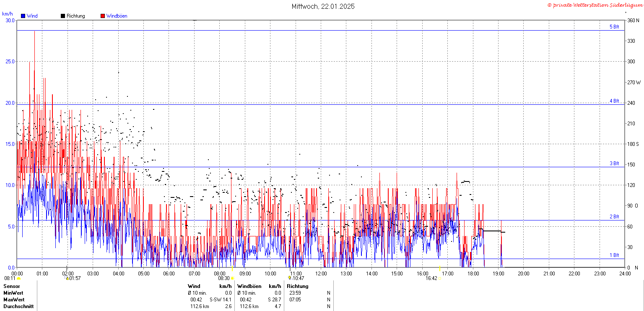This screenshot has height=311, width=644.
Task: Click the red Windböen legend square
Action: point(103,16)
